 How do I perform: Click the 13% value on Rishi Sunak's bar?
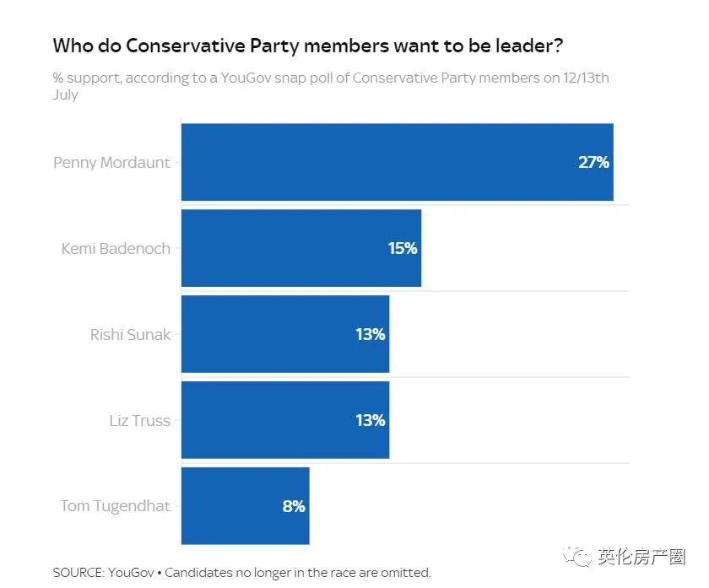(x=370, y=334)
